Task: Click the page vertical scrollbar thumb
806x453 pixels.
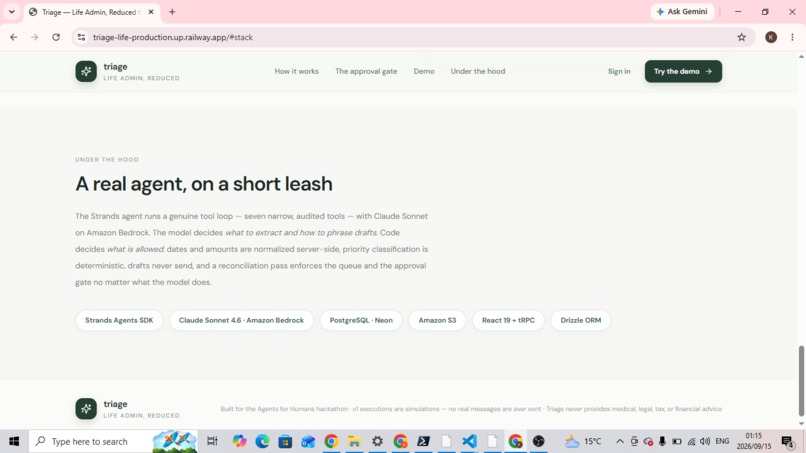Action: coord(801,381)
